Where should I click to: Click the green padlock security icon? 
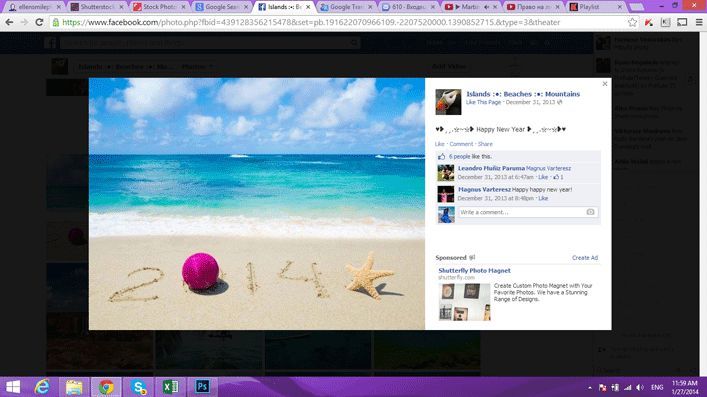tap(55, 22)
